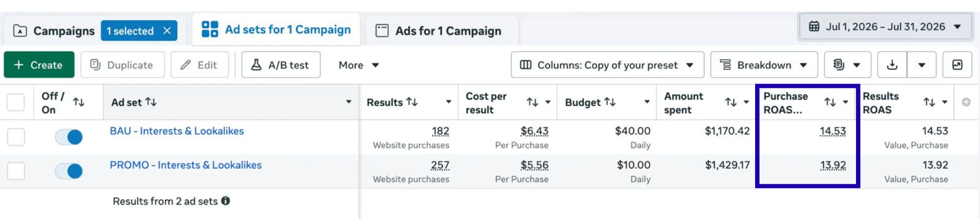The image size is (980, 219).
Task: Sort by Amount spent arrows
Action: (731, 102)
